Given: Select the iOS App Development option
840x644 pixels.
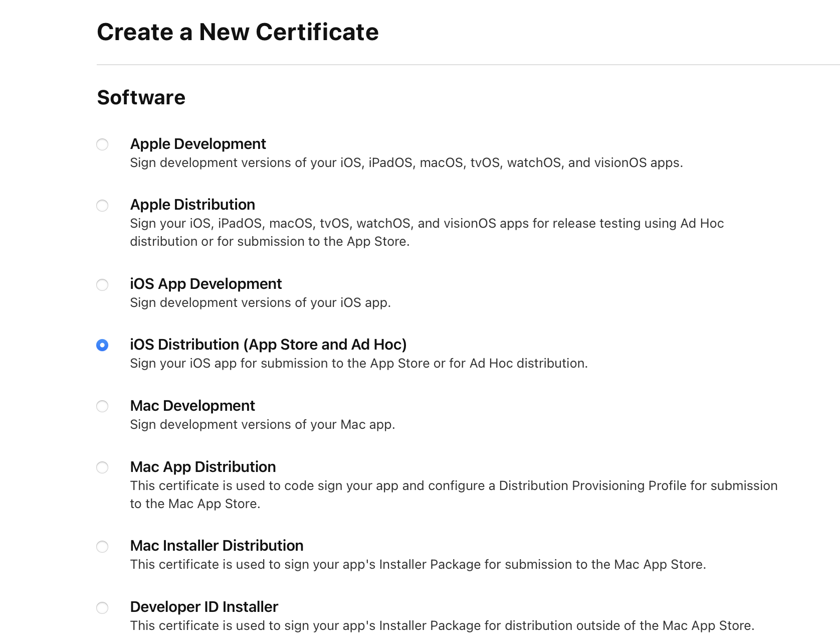Looking at the screenshot, I should click(x=103, y=285).
